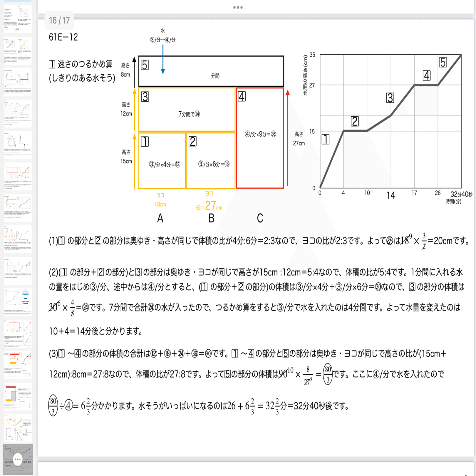
Task: Select page 8 thumbnail in sidebar
Action: (18, 208)
